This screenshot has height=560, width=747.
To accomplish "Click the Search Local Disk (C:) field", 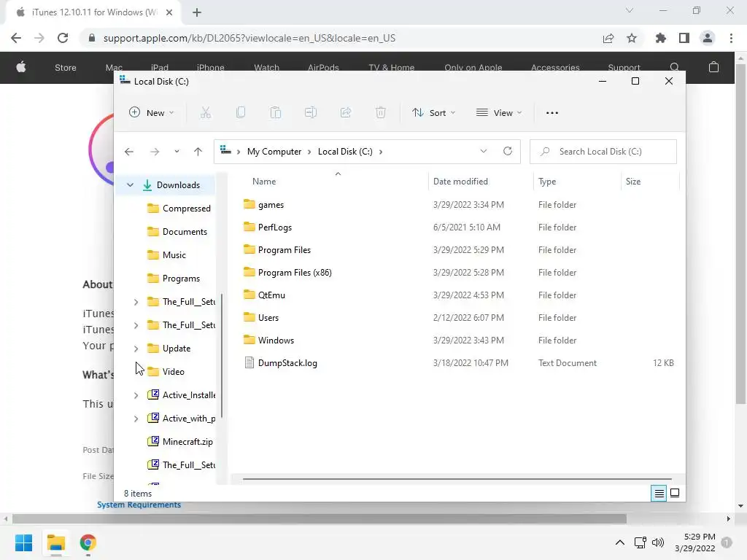I will 603,152.
